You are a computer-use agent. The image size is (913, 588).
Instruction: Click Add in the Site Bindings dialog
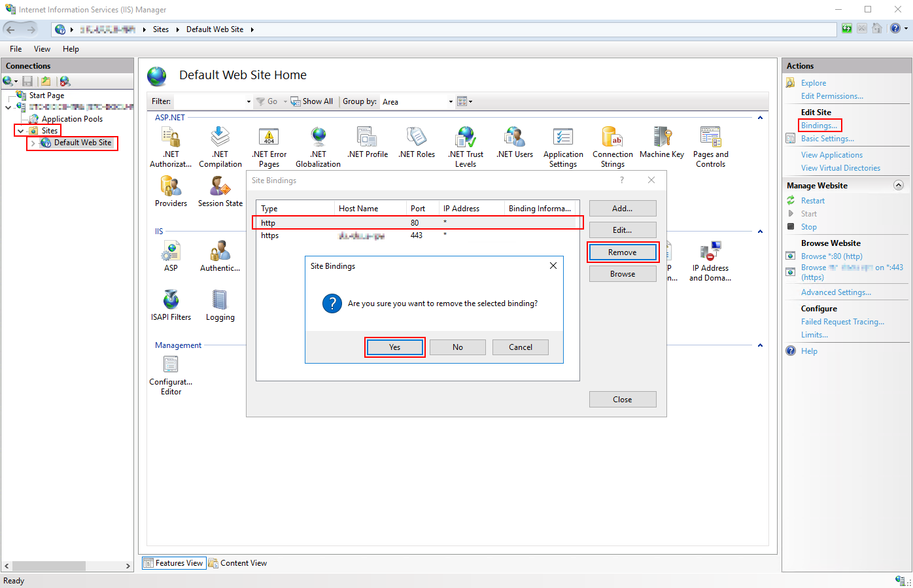point(622,208)
